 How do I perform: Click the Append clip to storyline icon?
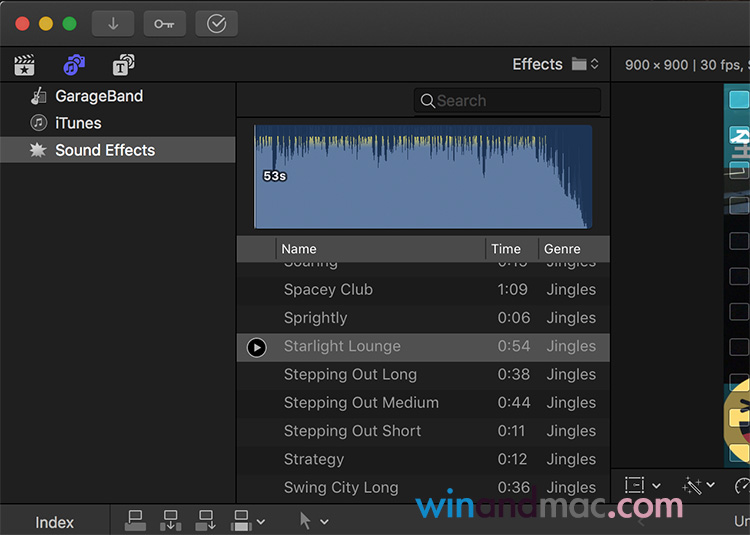coord(206,520)
